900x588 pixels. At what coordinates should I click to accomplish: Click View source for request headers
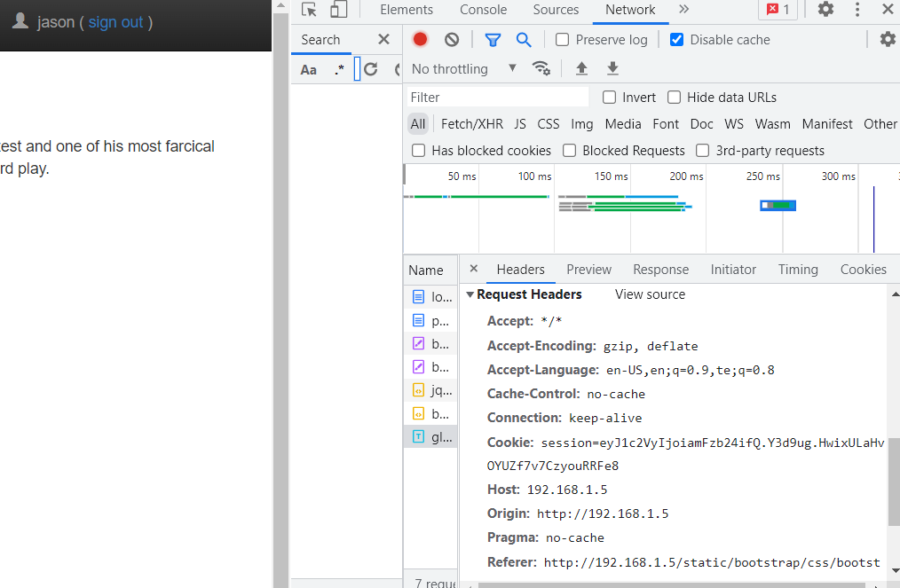tap(650, 294)
